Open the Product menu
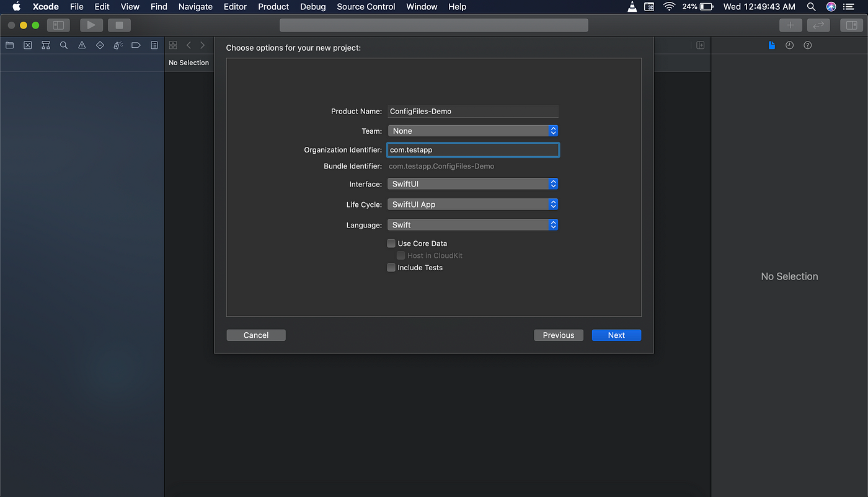The image size is (868, 497). [273, 7]
